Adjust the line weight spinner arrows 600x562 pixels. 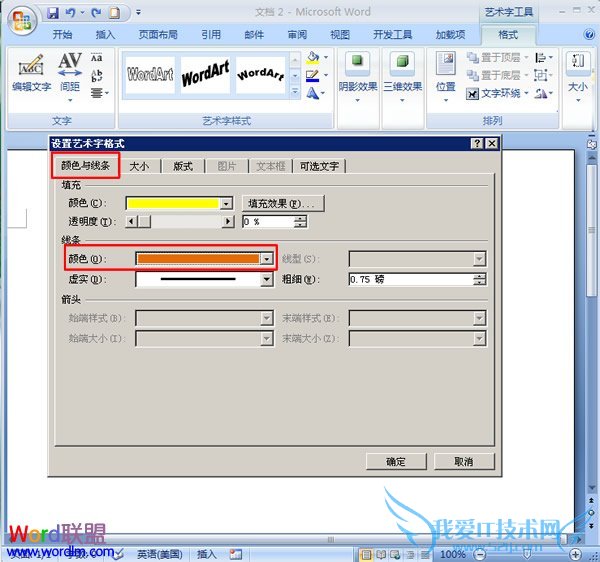coord(479,280)
